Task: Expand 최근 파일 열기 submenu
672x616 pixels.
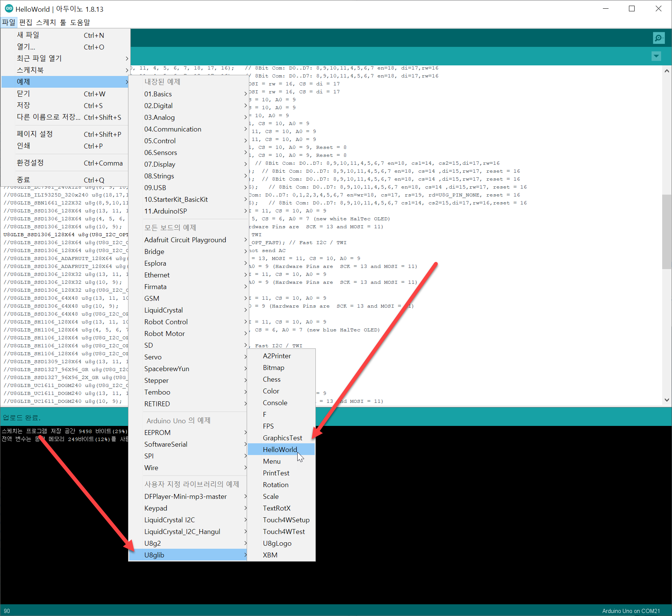Action: (65, 59)
